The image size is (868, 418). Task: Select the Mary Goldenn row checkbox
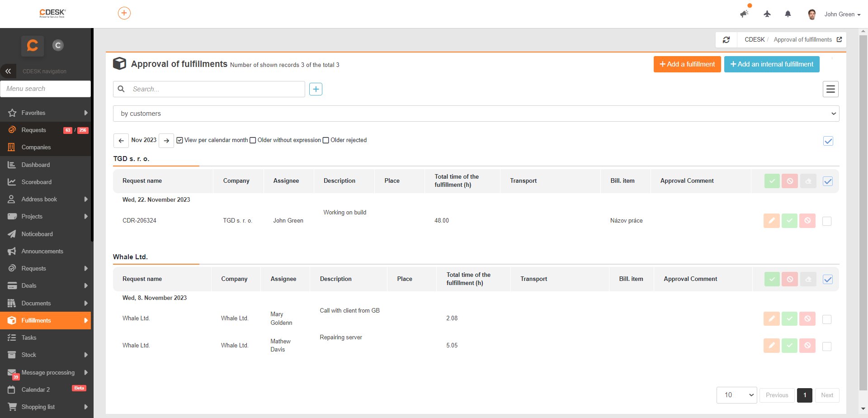pos(827,319)
